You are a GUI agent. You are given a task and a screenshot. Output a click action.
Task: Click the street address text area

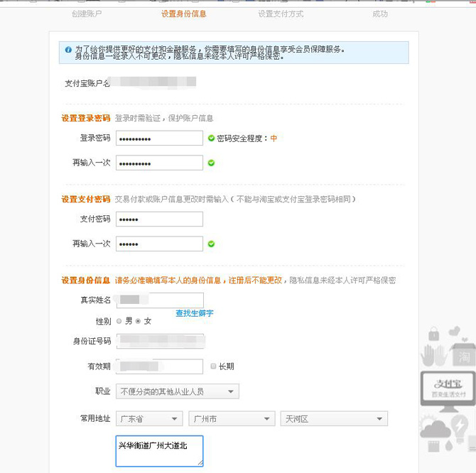(159, 451)
